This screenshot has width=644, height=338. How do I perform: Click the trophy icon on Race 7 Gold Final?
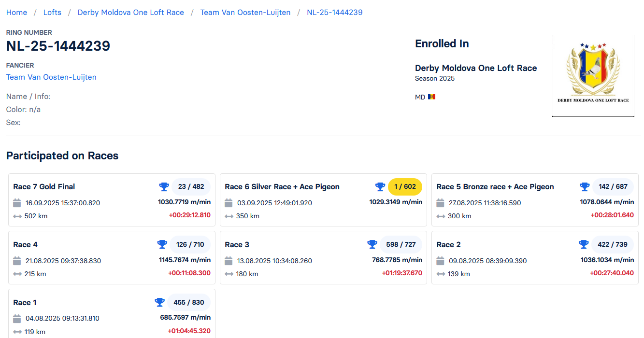point(164,186)
